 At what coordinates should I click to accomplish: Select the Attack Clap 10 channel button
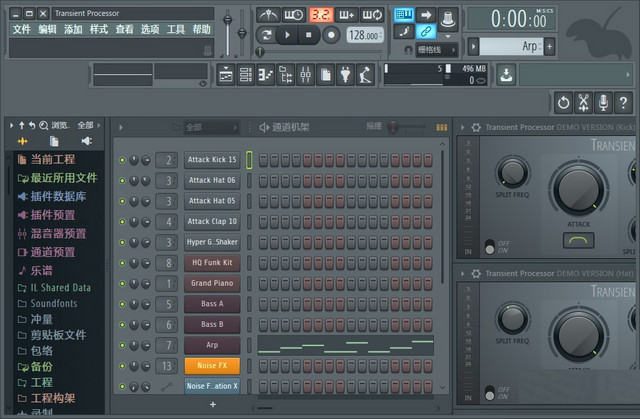coord(212,221)
